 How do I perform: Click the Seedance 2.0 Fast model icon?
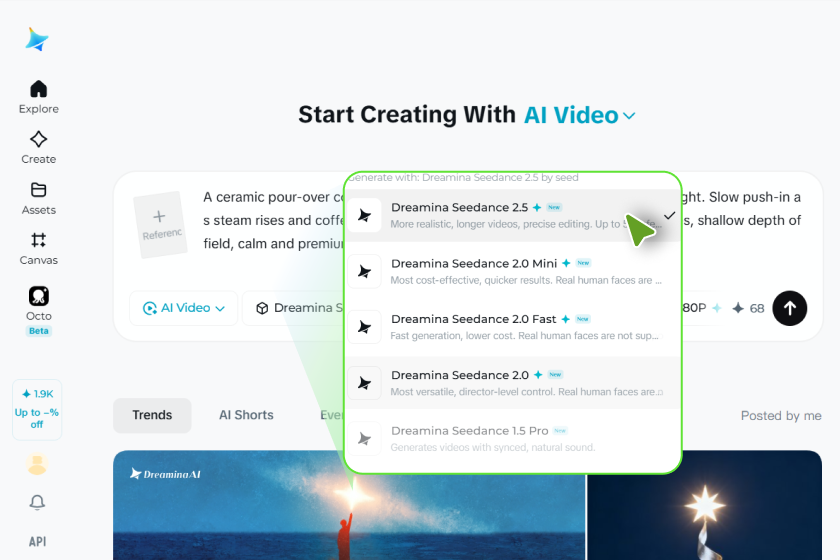click(364, 327)
